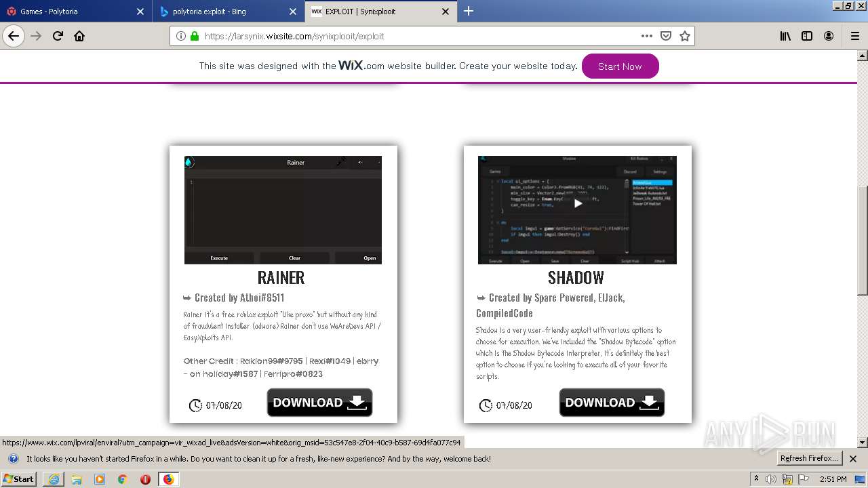Click the Rainer clock date icon

(x=195, y=405)
